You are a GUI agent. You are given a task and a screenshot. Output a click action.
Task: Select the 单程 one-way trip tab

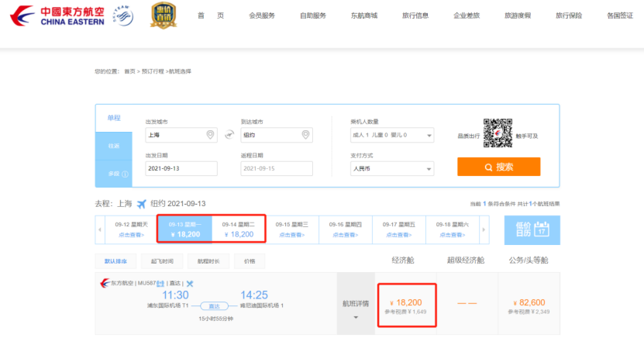click(x=114, y=118)
